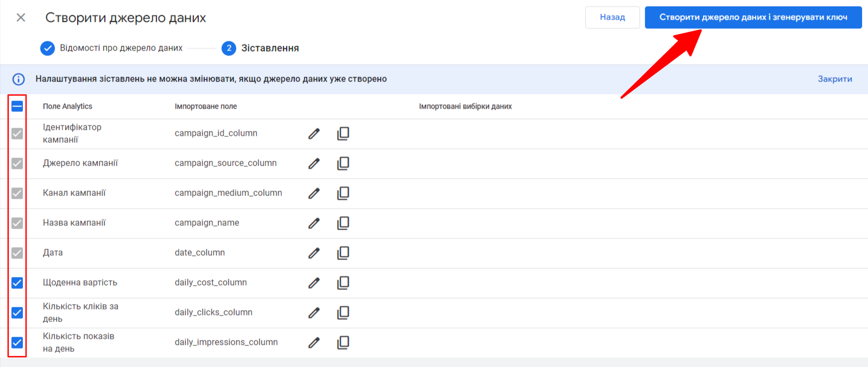868x367 pixels.
Task: Edit the campaign_name mapping
Action: point(314,223)
